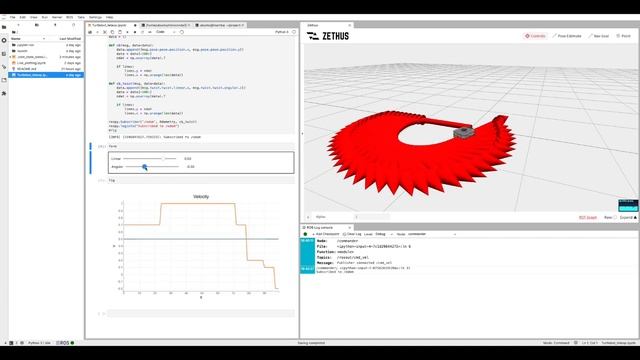Open the file browser sidebar icon
640x360 pixels.
(4, 27)
